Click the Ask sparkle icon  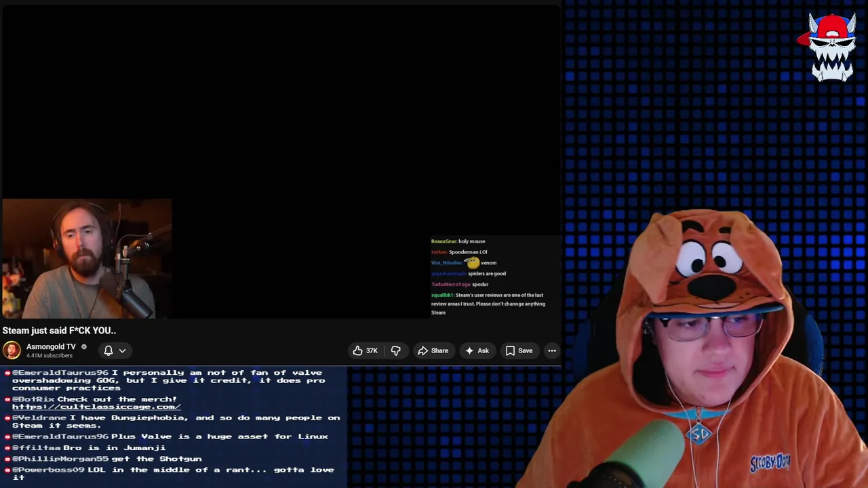[469, 350]
